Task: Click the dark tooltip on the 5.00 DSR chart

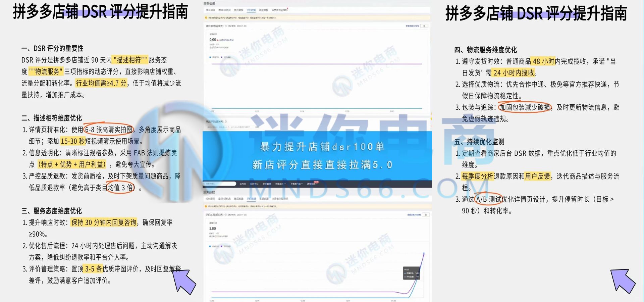Action: pyautogui.click(x=412, y=273)
